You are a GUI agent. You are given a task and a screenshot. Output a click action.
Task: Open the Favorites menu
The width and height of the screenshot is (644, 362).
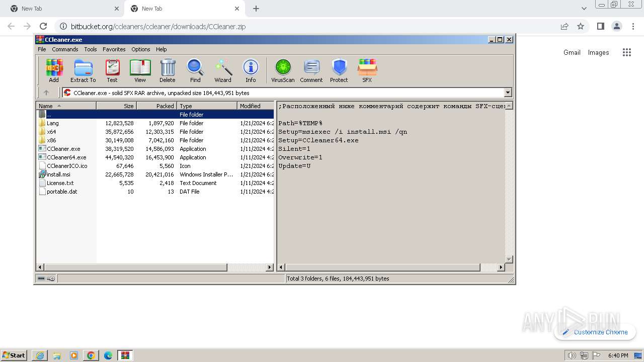coord(114,49)
